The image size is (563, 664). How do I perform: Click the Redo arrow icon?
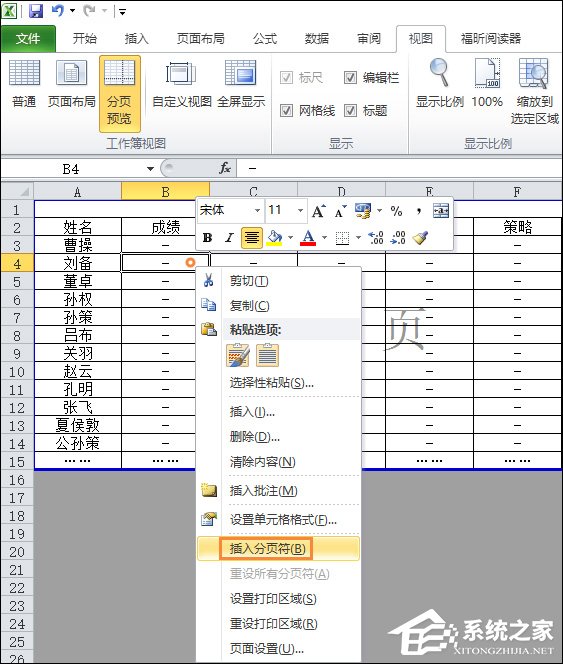click(89, 11)
